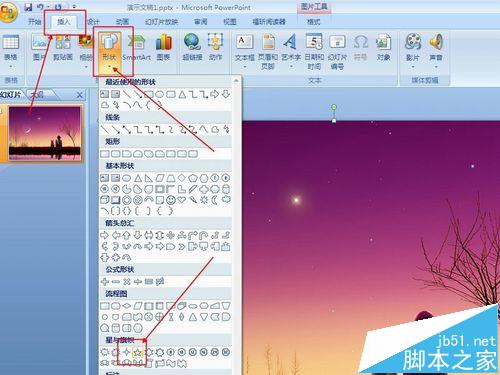Select the slide 1 thumbnail
Image resolution: width=500 pixels, height=375 pixels.
click(45, 134)
